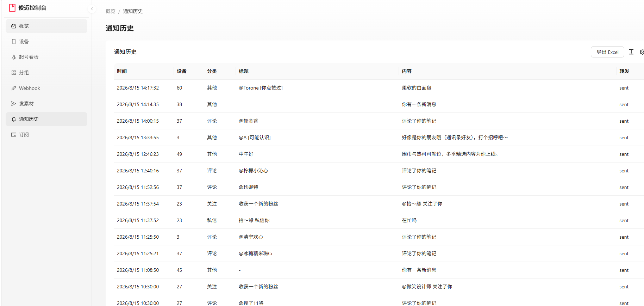Go to 起号看板 page
644x306 pixels.
46,57
